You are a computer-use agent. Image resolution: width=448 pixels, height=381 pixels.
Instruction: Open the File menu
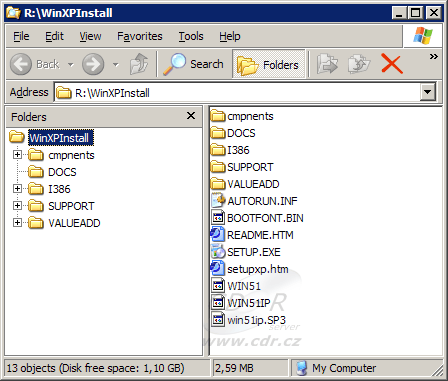[21, 36]
